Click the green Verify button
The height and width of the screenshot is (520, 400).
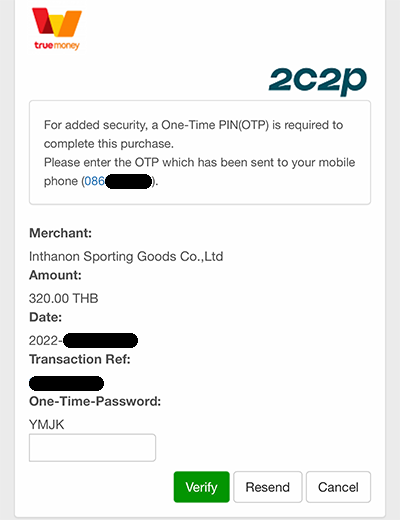tap(202, 487)
